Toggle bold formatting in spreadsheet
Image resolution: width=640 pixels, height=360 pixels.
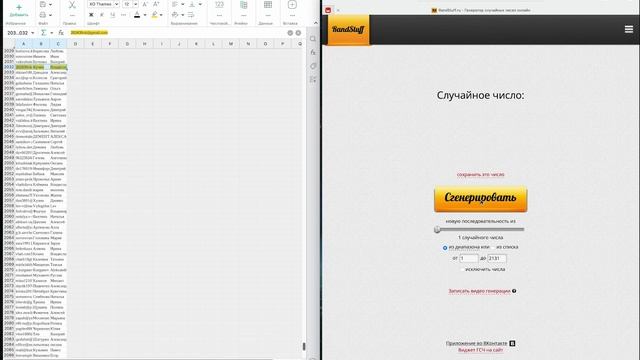point(91,15)
